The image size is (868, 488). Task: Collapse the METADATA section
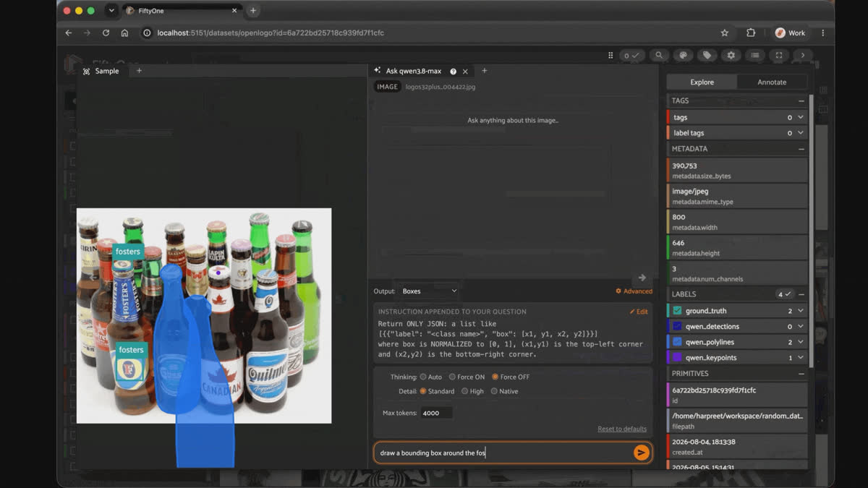pyautogui.click(x=801, y=149)
